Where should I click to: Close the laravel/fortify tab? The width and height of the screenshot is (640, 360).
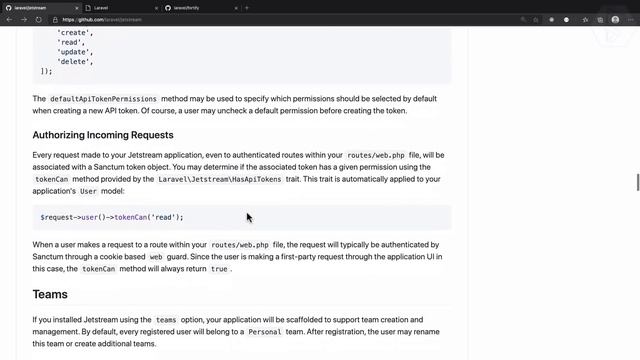tap(236, 8)
